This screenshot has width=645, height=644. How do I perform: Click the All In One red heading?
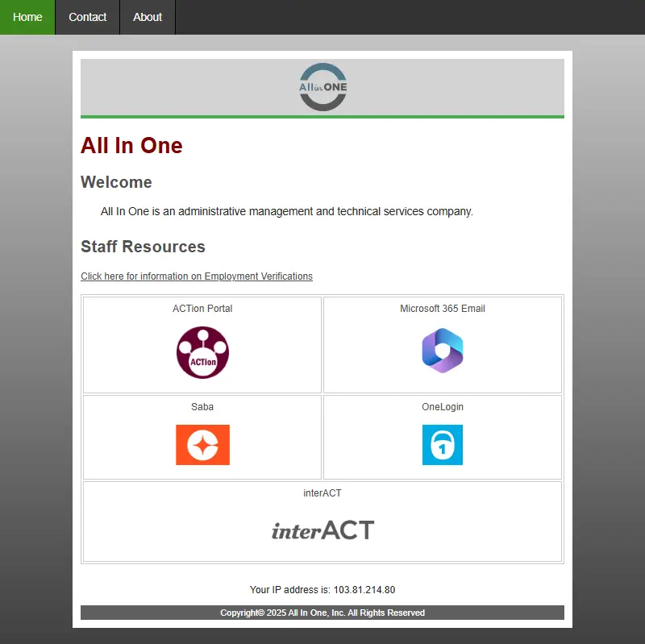tap(131, 146)
